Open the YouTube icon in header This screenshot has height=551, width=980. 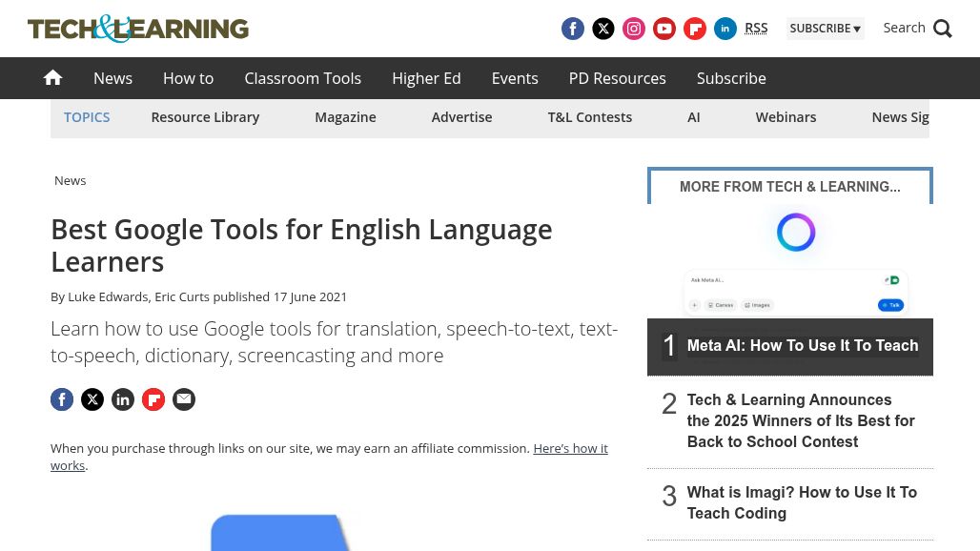coord(664,29)
